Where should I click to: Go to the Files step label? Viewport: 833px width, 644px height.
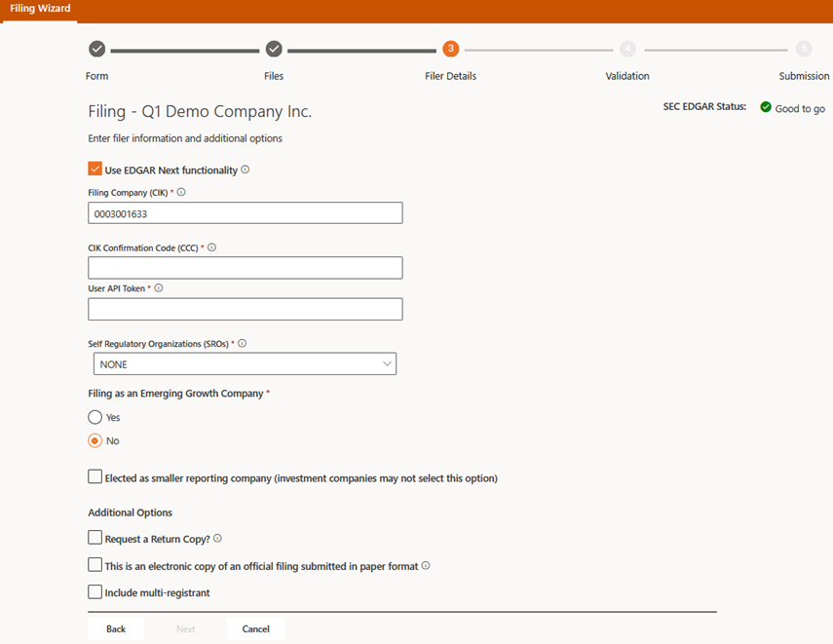tap(274, 76)
